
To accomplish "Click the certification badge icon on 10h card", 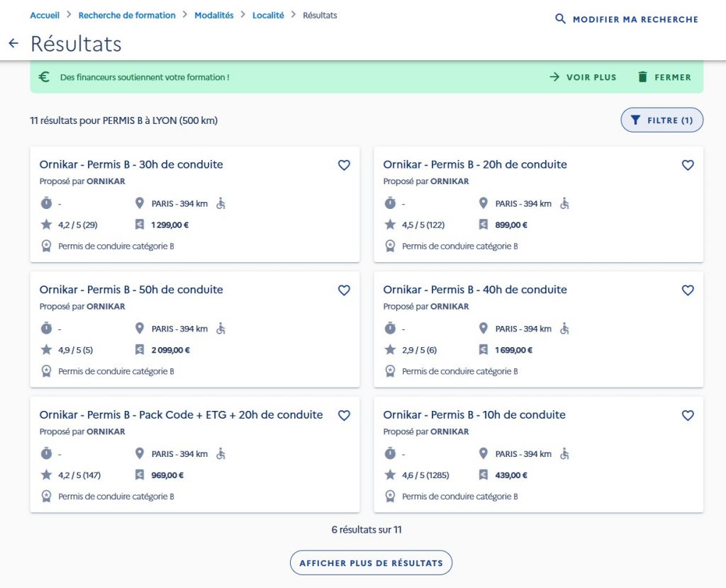I will 391,497.
